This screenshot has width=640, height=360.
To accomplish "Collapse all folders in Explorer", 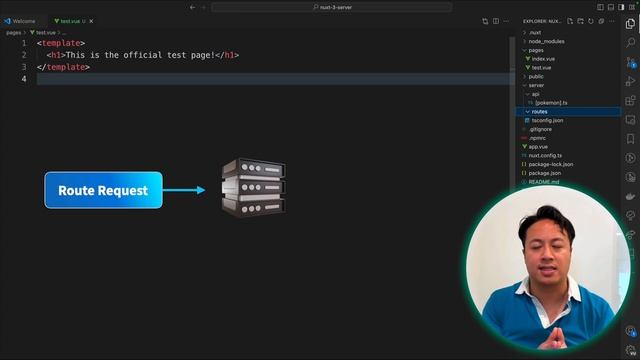I will (601, 21).
